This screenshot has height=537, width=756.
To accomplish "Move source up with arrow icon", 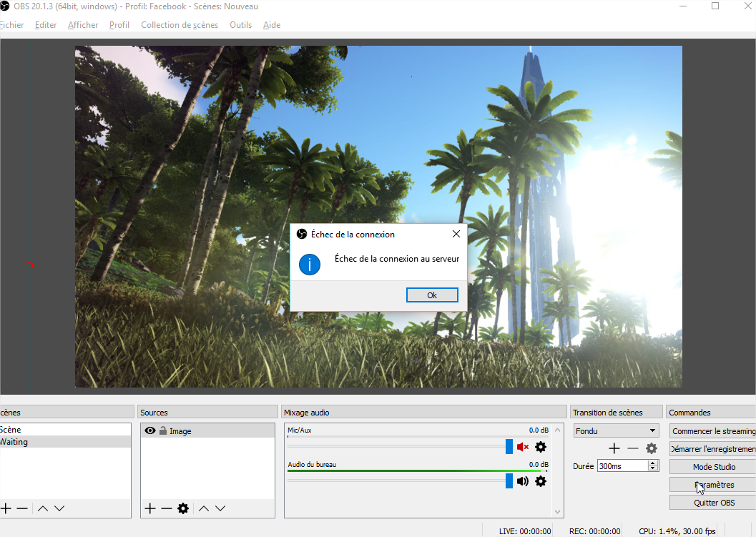I will [x=204, y=508].
